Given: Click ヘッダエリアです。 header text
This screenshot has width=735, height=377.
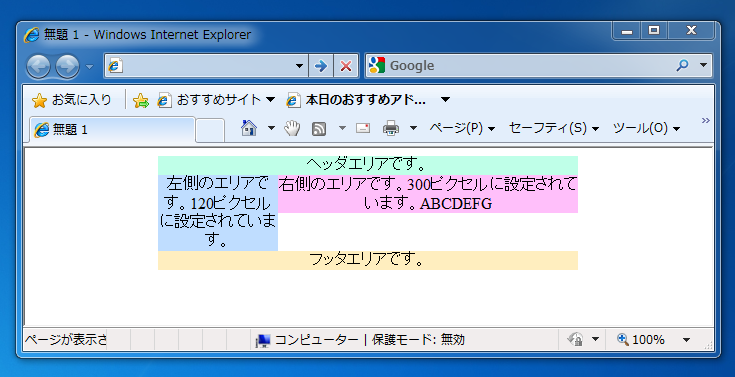Looking at the screenshot, I should point(367,164).
